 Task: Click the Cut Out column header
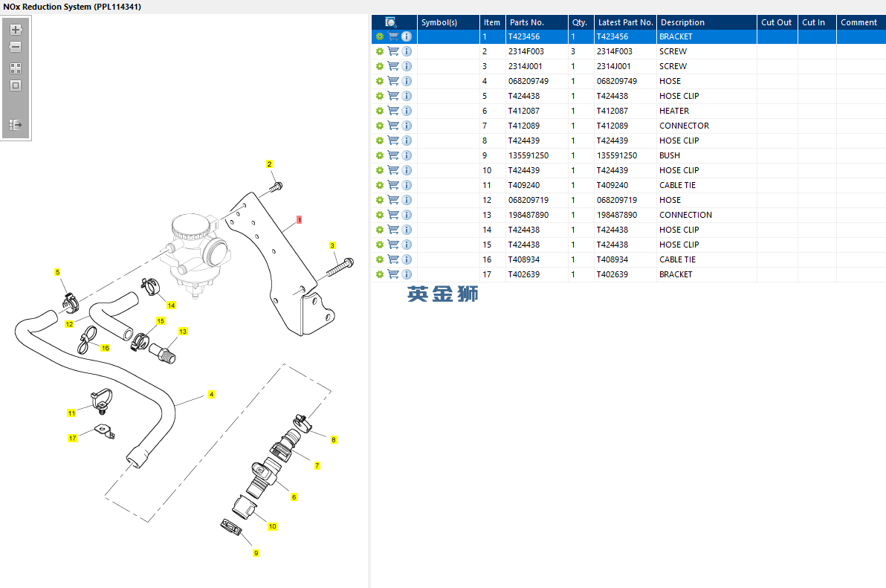(777, 22)
